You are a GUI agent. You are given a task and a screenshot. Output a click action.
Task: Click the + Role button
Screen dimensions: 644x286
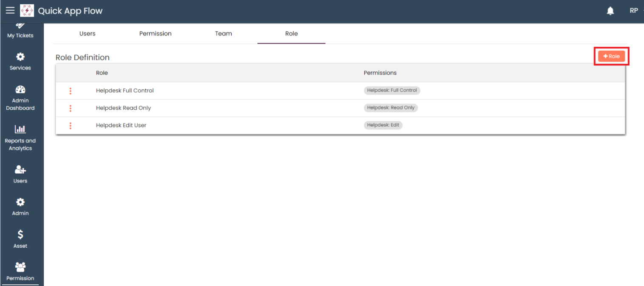[611, 56]
